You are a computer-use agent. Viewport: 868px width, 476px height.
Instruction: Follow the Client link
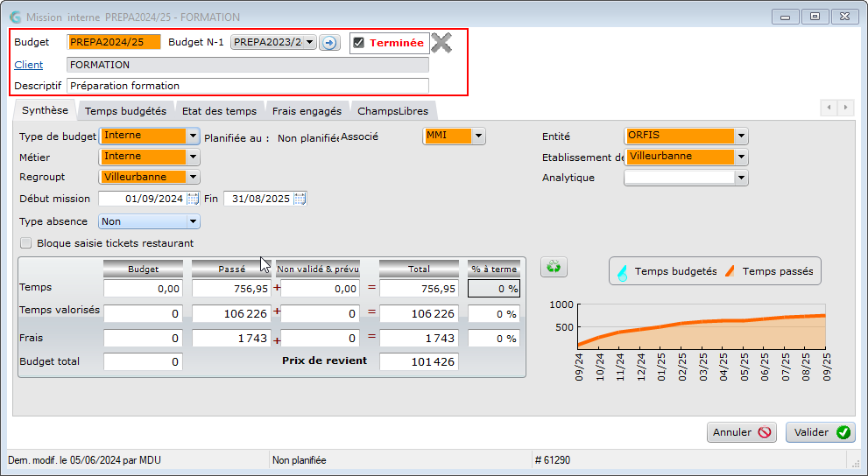coord(29,65)
